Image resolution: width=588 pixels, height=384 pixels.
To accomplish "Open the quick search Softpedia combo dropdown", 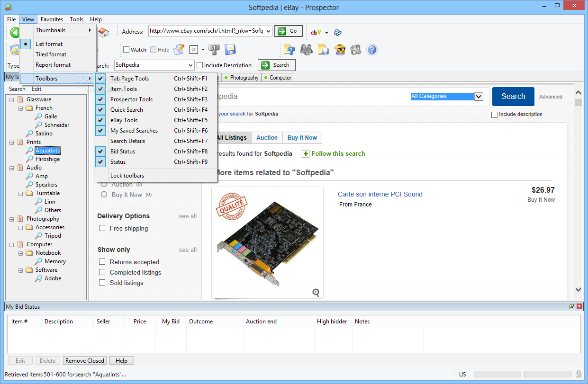I will (190, 65).
